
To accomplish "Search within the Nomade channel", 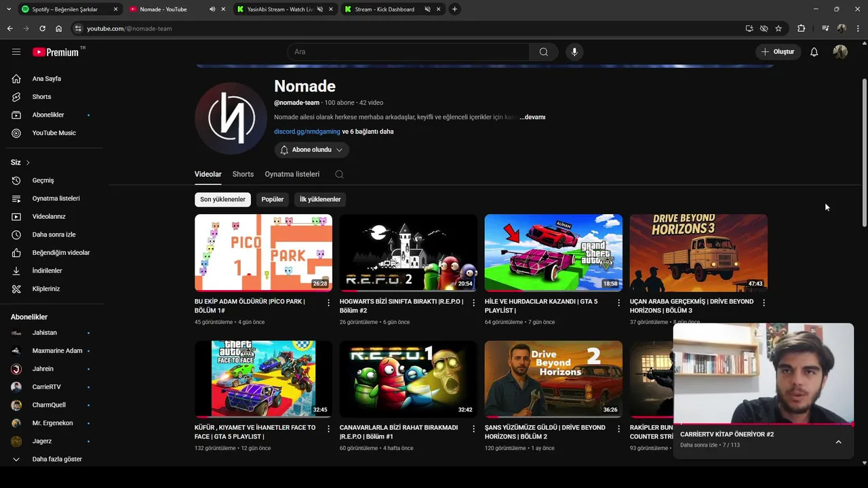I will pos(339,174).
